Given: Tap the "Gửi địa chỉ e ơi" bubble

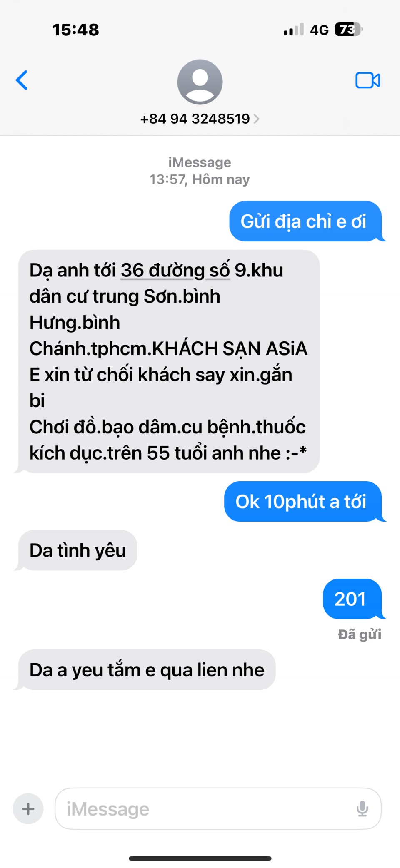Looking at the screenshot, I should coord(306,221).
